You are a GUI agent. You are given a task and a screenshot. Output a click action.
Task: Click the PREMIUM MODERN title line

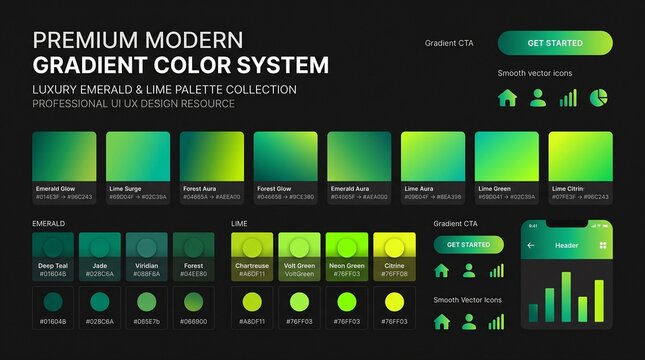138,40
